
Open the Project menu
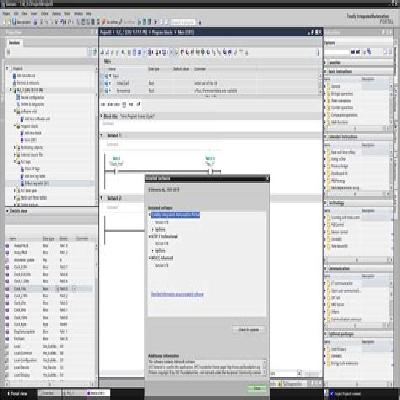[x=6, y=14]
